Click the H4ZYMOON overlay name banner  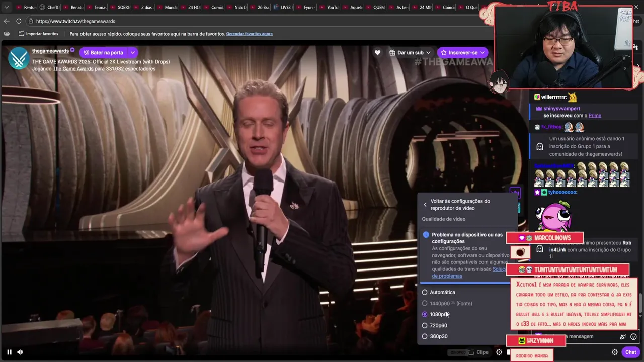pos(535,341)
